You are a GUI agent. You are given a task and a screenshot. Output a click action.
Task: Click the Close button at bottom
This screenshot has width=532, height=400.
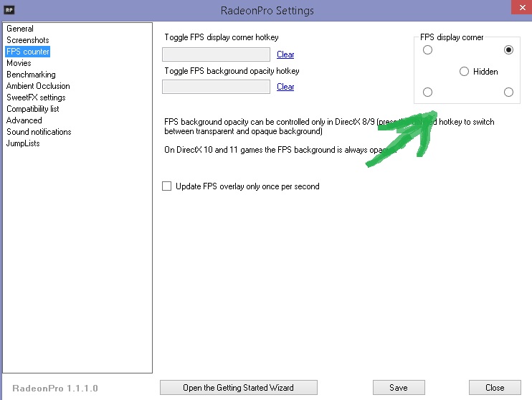495,387
